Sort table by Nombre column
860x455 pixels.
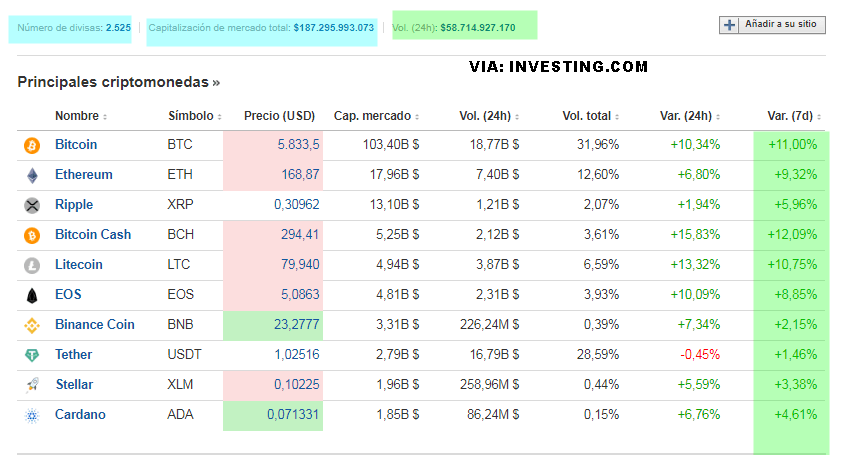point(80,116)
